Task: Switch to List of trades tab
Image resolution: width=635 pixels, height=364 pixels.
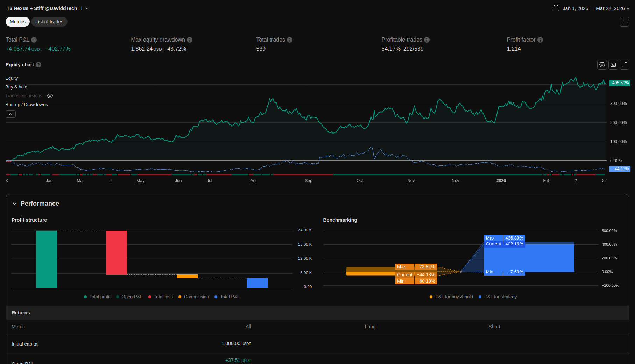Action: coord(49,22)
